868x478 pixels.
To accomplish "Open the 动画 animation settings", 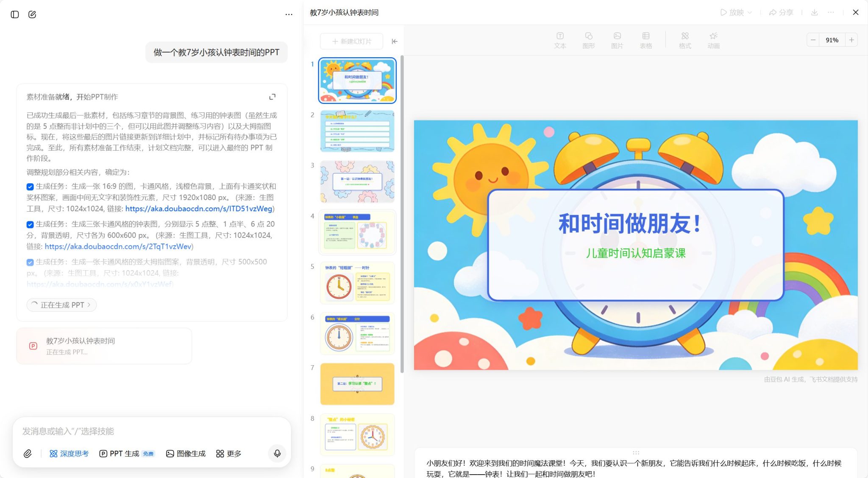I will (x=713, y=40).
